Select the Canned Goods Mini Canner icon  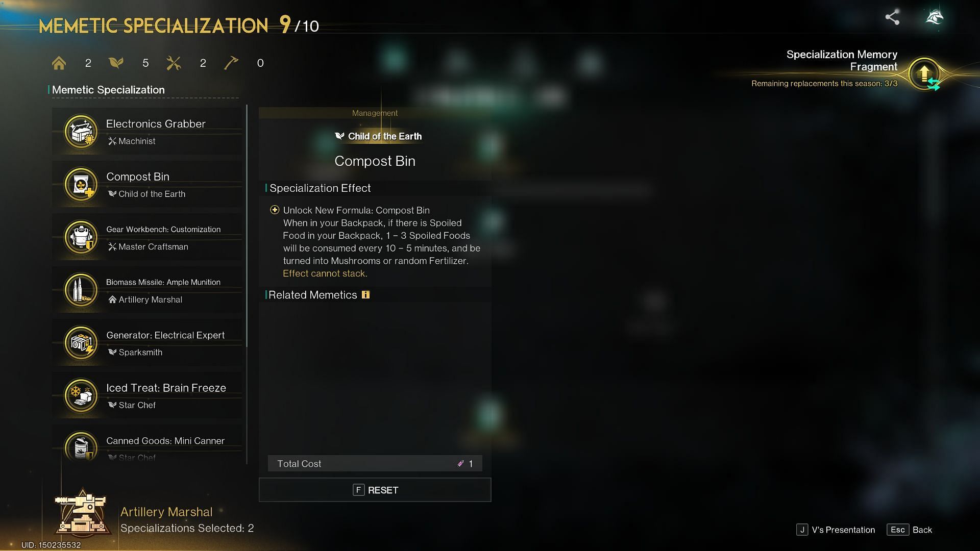pos(80,448)
